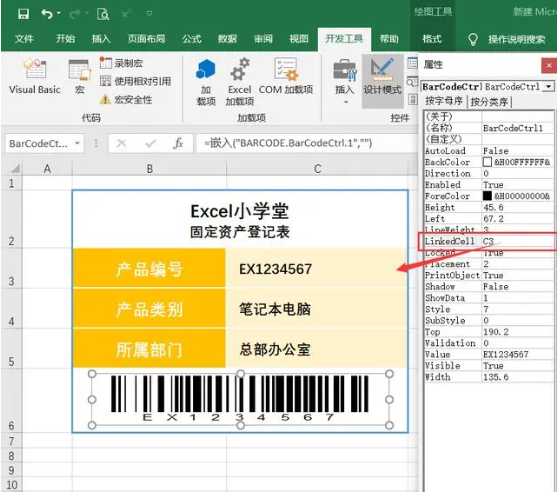The height and width of the screenshot is (497, 559).
Task: Click the formula bar with 嵌入 formula
Action: tap(307, 143)
